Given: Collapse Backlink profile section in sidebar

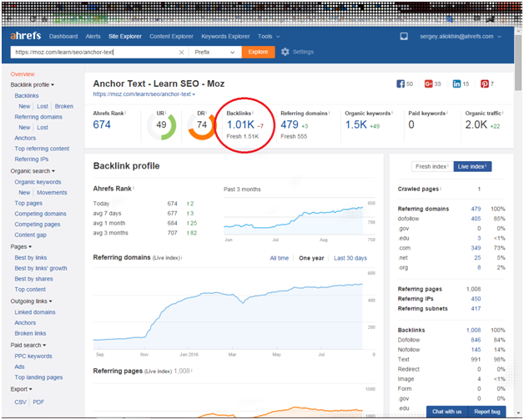Looking at the screenshot, I should tap(32, 85).
